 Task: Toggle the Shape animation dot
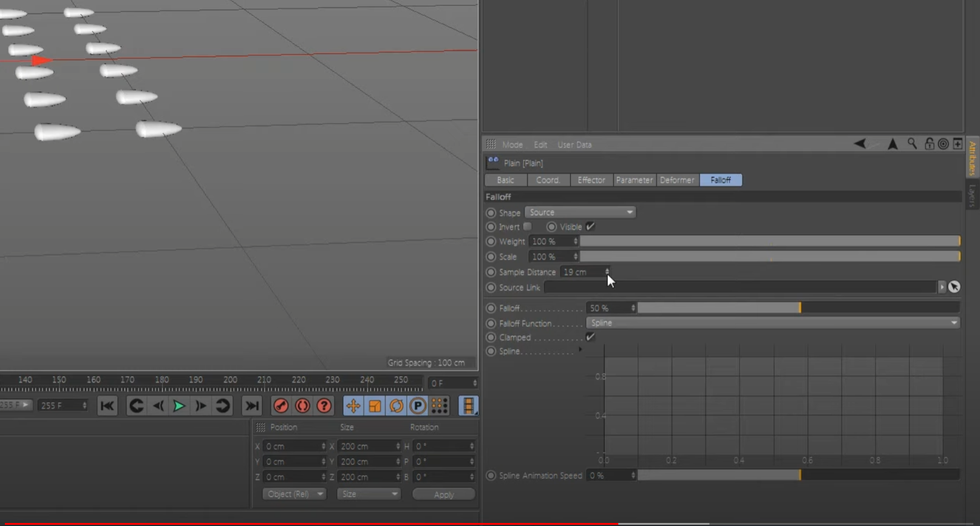(491, 213)
